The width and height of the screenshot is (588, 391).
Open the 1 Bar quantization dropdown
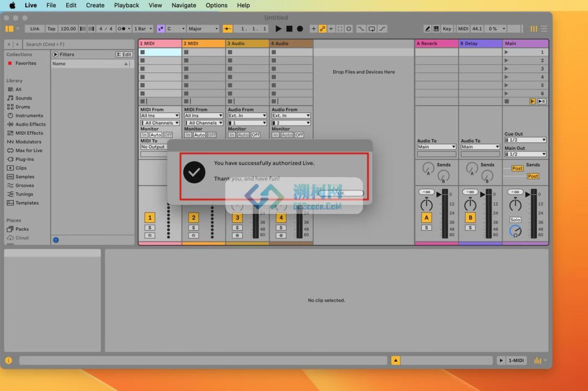point(143,28)
